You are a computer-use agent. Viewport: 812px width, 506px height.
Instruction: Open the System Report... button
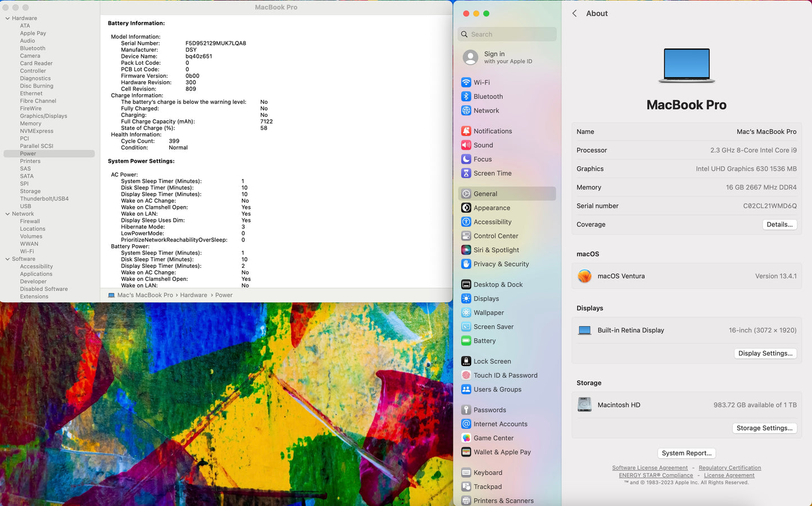click(x=686, y=453)
